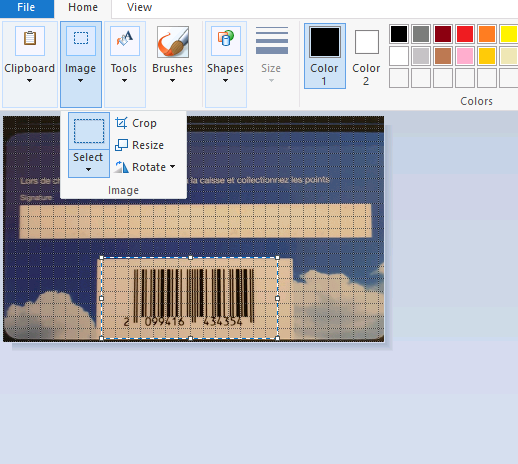Click the Crop icon
518x464 pixels.
tap(121, 123)
